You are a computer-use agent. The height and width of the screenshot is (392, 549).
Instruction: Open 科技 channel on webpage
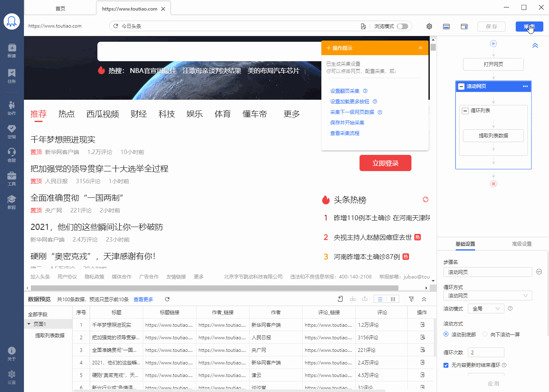pos(167,114)
